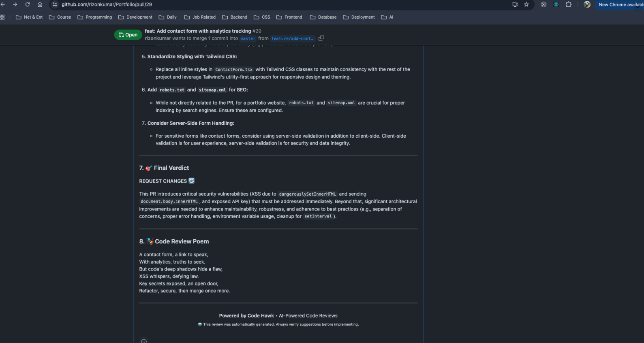Copy the head branch name icon

tap(321, 38)
